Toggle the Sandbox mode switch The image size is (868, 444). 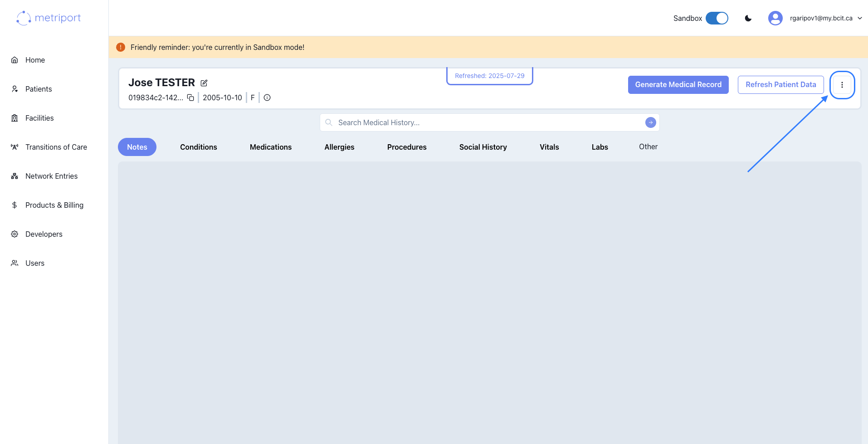tap(717, 18)
